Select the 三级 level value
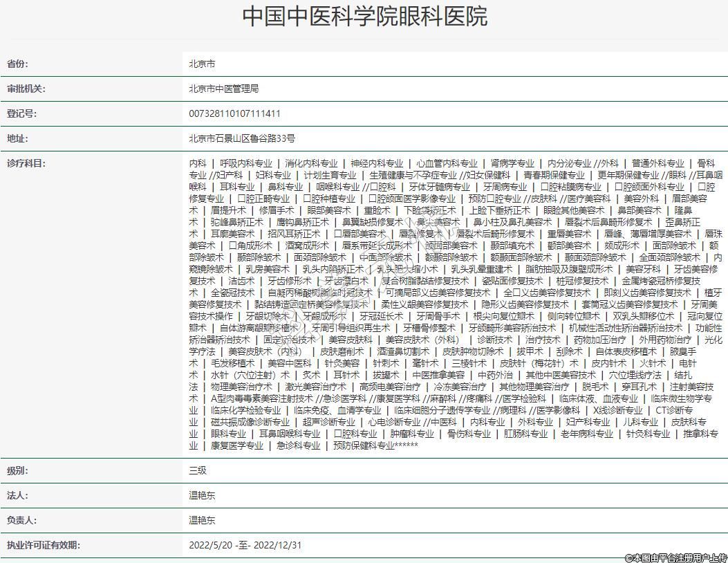The width and height of the screenshot is (728, 563). [198, 470]
